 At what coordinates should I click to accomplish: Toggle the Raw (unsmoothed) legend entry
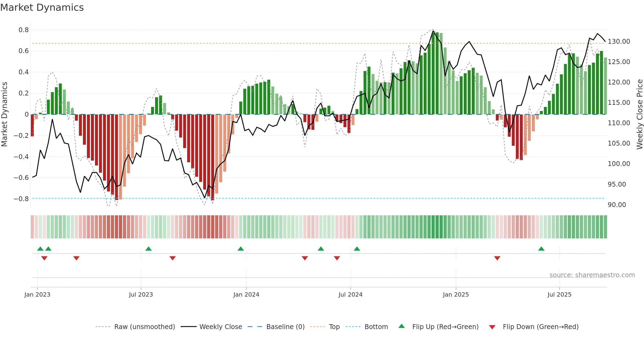pyautogui.click(x=135, y=327)
